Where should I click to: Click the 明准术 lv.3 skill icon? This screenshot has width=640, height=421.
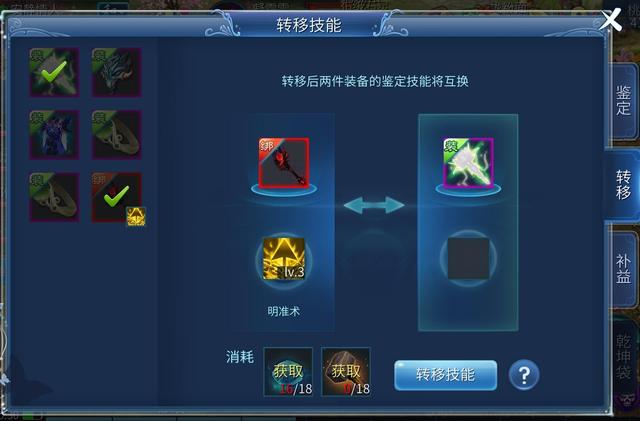284,259
